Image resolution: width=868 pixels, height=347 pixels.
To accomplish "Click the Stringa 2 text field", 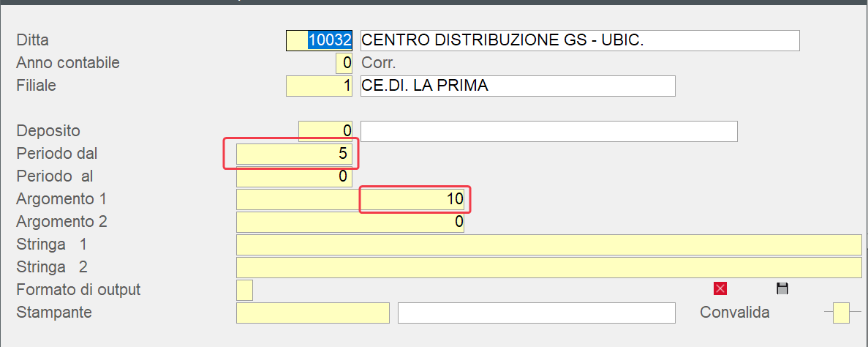I will point(548,267).
